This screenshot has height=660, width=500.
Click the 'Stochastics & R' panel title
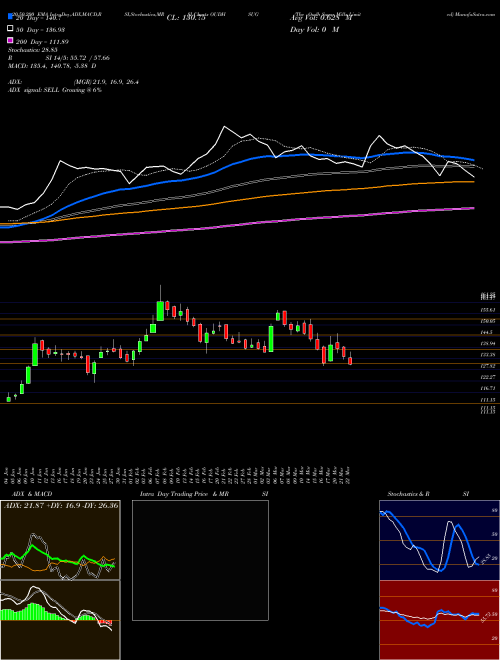click(x=408, y=494)
